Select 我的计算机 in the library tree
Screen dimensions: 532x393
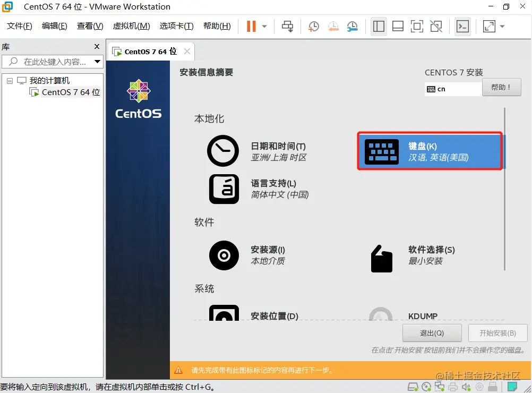tap(49, 80)
